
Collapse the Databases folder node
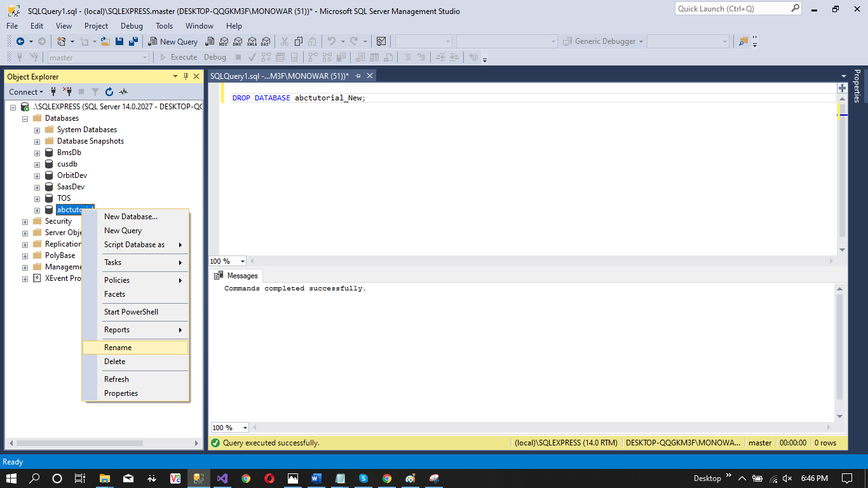(25, 118)
